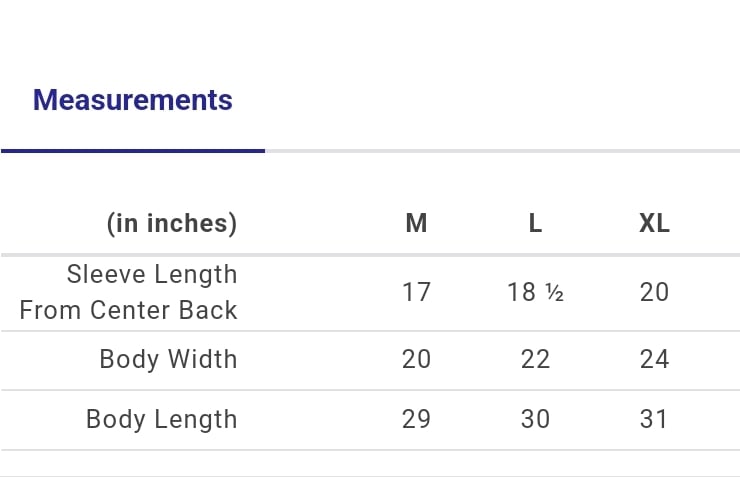Click the Body Width row label
The image size is (740, 477).
point(168,360)
